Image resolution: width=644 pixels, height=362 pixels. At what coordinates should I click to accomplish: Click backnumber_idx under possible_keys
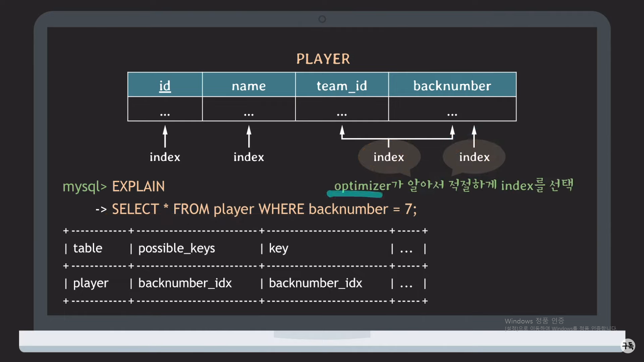coord(185,283)
